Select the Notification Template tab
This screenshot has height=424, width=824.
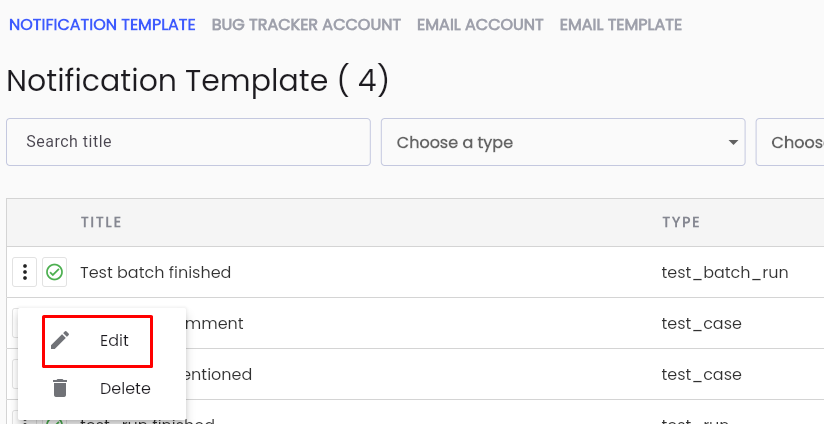(102, 25)
